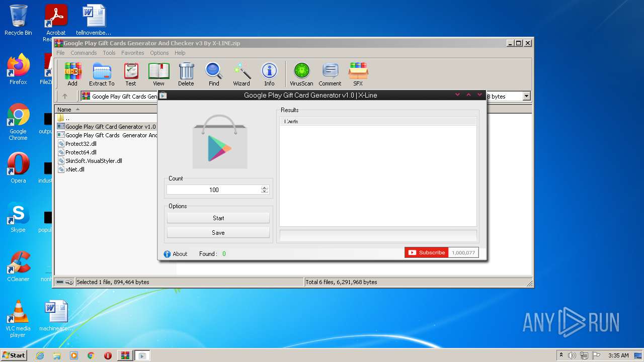644x362 pixels.
Task: Select Google Play Gift Card Generator v1.0 file
Action: (x=107, y=127)
